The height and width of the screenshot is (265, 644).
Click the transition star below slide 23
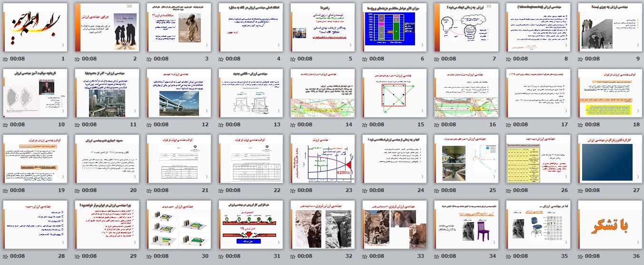tap(293, 191)
